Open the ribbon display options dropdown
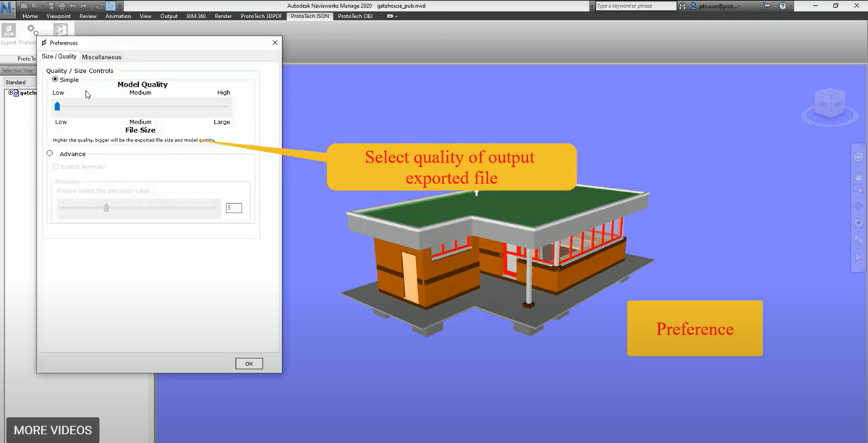Screen dimensions: 868x443 pyautogui.click(x=392, y=16)
